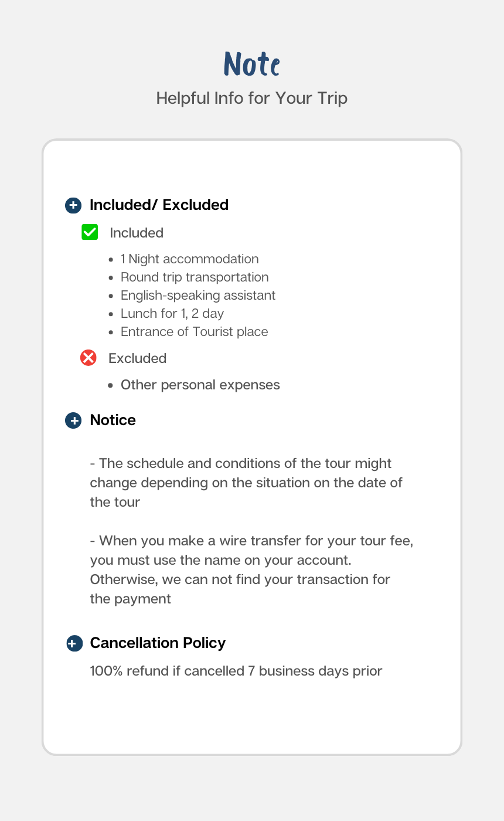Viewport: 504px width, 821px height.
Task: Click the Helpful Info for Your Trip subtitle
Action: tap(252, 98)
